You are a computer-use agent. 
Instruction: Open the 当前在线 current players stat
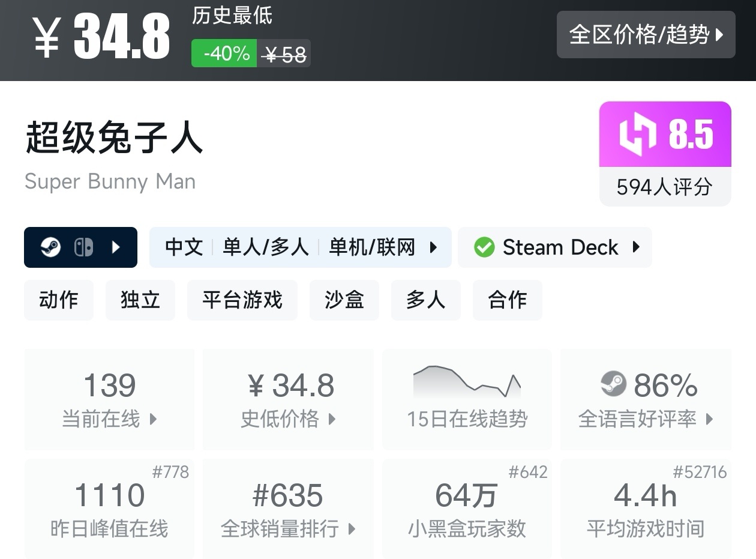[x=110, y=399]
